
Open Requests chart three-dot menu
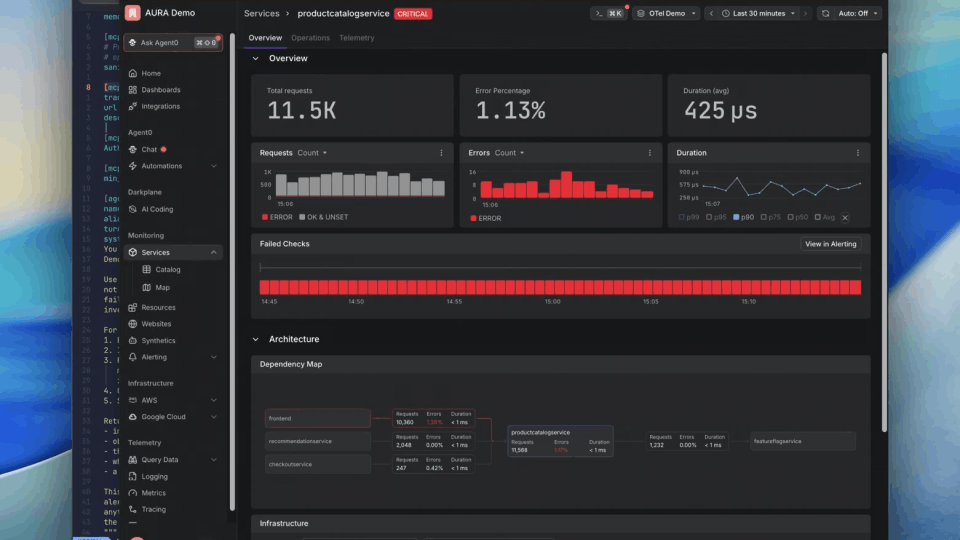(441, 153)
